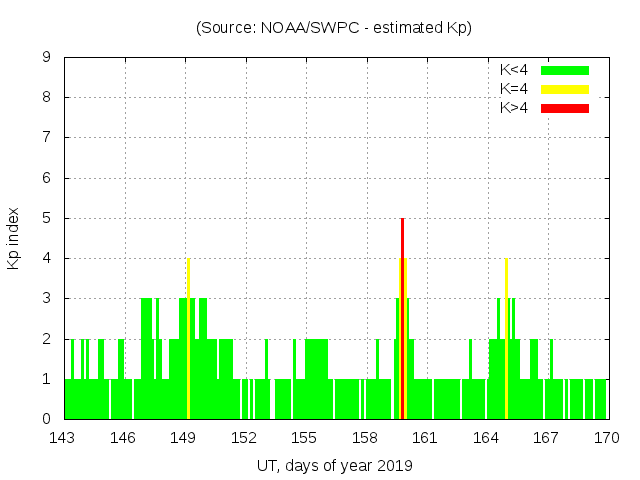Click the x-axis tick label 158
Viewport: 640px width, 480px height.
(365, 438)
